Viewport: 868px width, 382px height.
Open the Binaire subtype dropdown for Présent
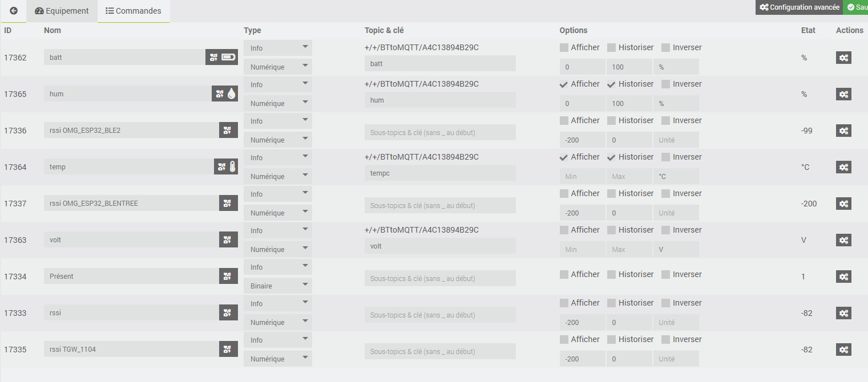[278, 286]
